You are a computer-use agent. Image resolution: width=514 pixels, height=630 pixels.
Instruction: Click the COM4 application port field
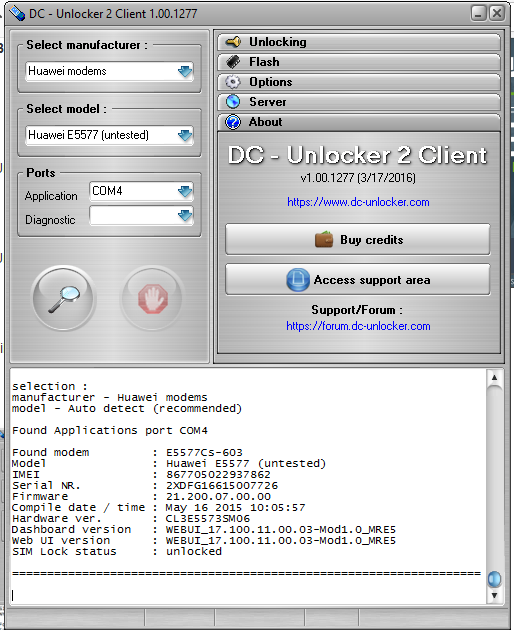[141, 191]
